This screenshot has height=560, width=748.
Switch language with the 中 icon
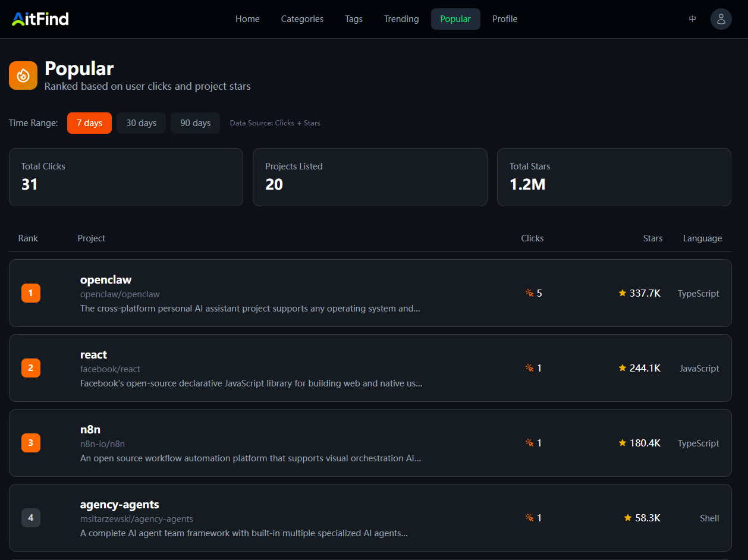(692, 19)
